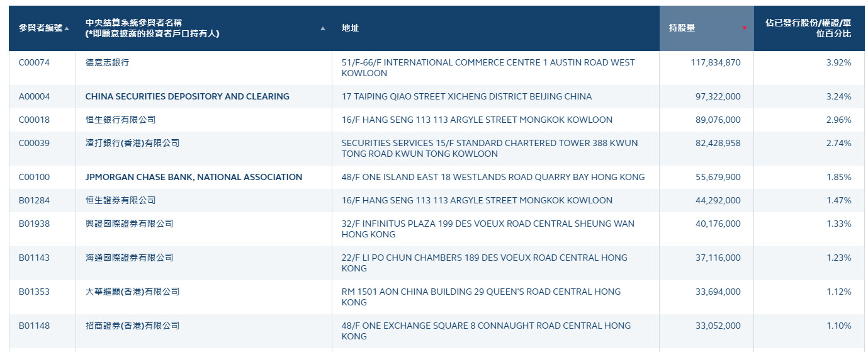Click shareholding value 89,076,000
This screenshot has height=352, width=868.
tap(718, 120)
